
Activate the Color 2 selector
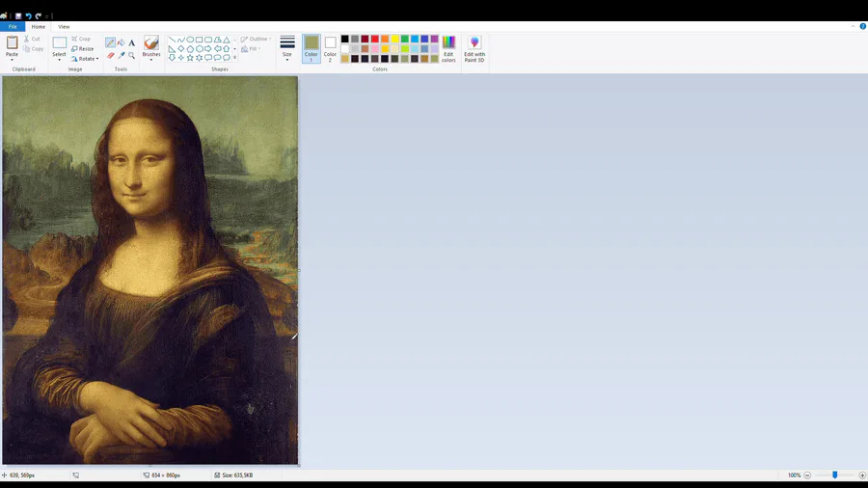[330, 48]
